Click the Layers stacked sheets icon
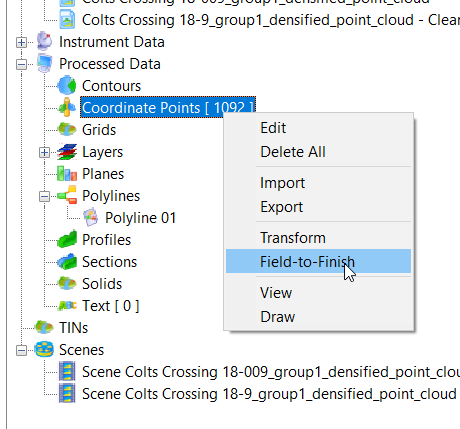460x429 pixels. tap(67, 152)
